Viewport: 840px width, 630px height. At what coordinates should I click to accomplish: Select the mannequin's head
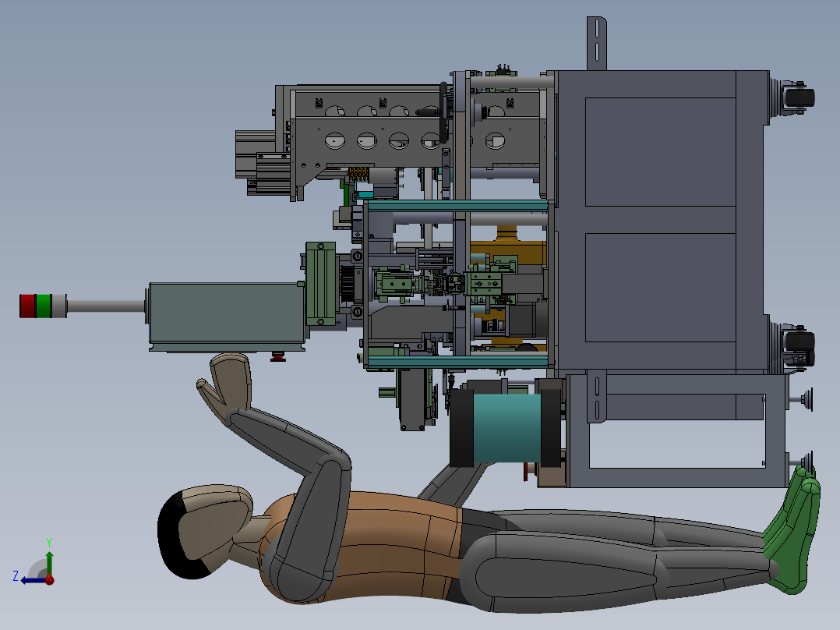pos(203,531)
